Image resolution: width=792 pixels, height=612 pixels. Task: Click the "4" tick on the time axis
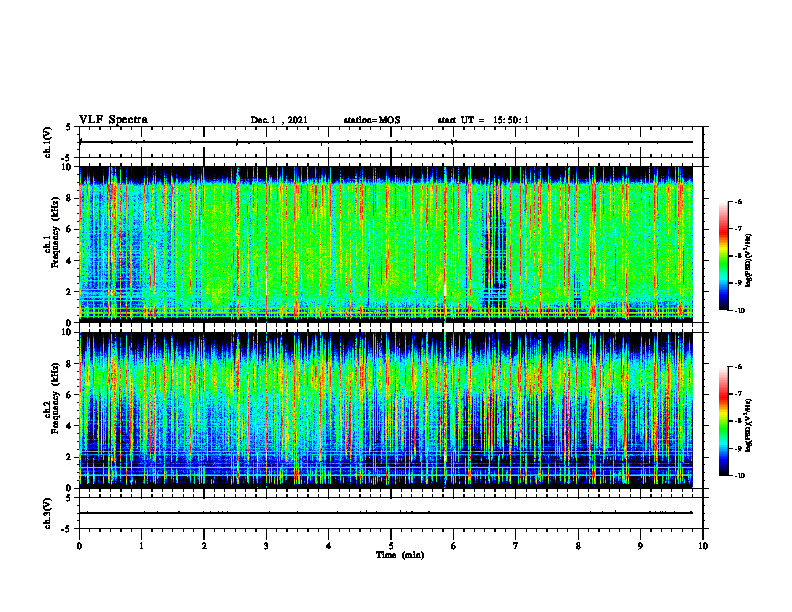click(329, 546)
